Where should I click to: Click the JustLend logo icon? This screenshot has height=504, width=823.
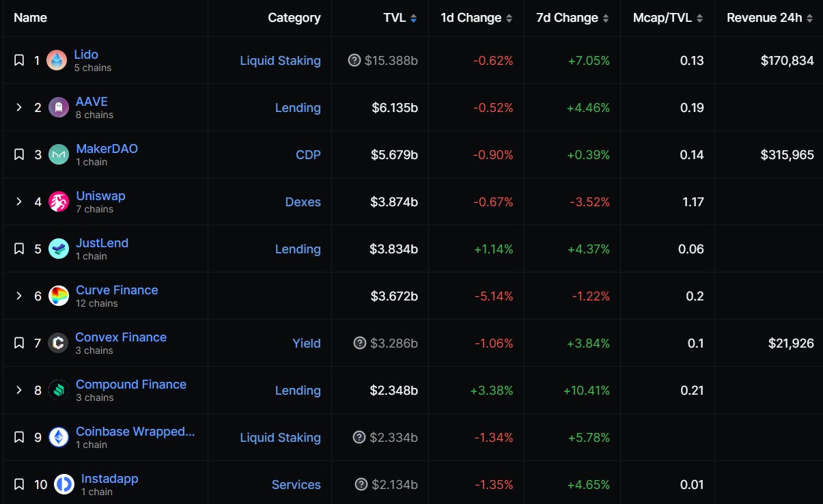[x=59, y=249]
